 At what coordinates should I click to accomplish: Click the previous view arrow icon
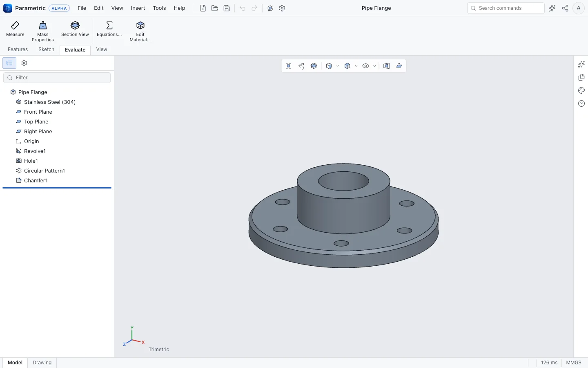tap(301, 66)
